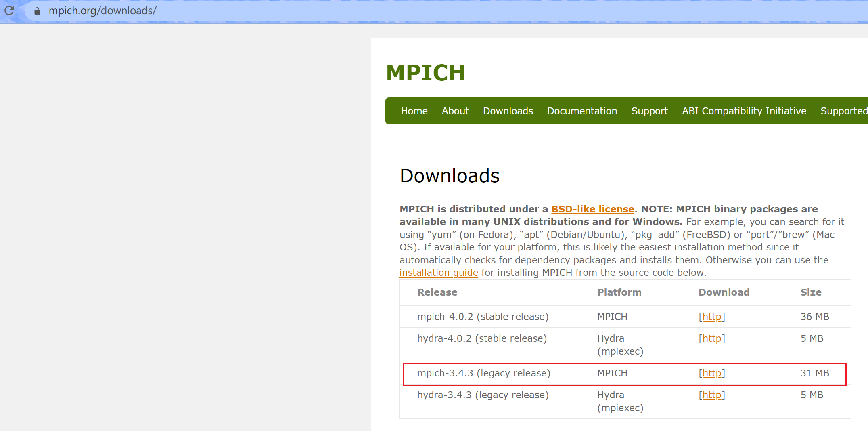The height and width of the screenshot is (431, 868).
Task: Open the installation guide link
Action: pos(439,273)
